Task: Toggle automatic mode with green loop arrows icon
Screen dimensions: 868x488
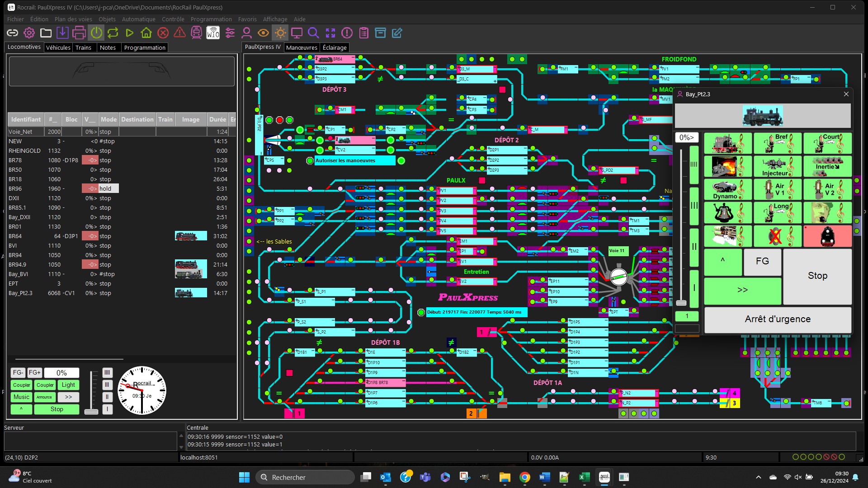Action: coord(113,33)
